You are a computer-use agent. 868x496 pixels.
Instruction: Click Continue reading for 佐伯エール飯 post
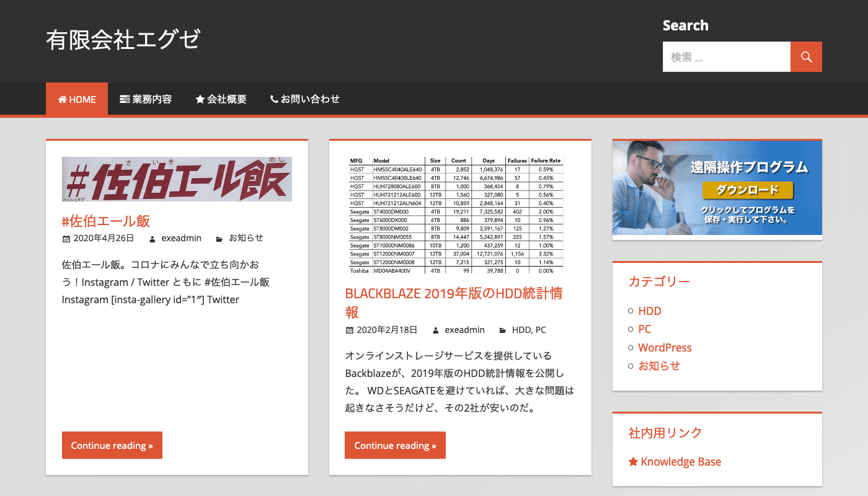(112, 445)
